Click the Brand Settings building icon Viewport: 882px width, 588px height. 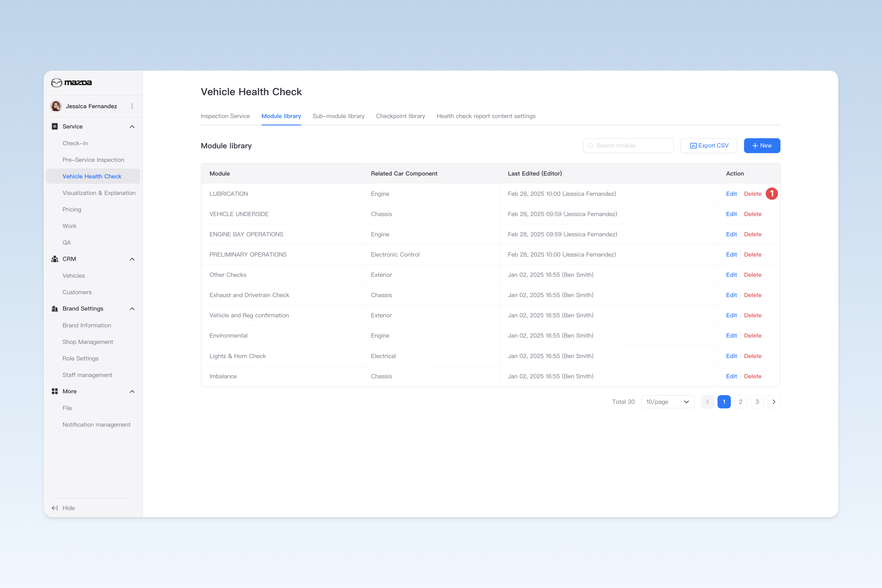(55, 309)
